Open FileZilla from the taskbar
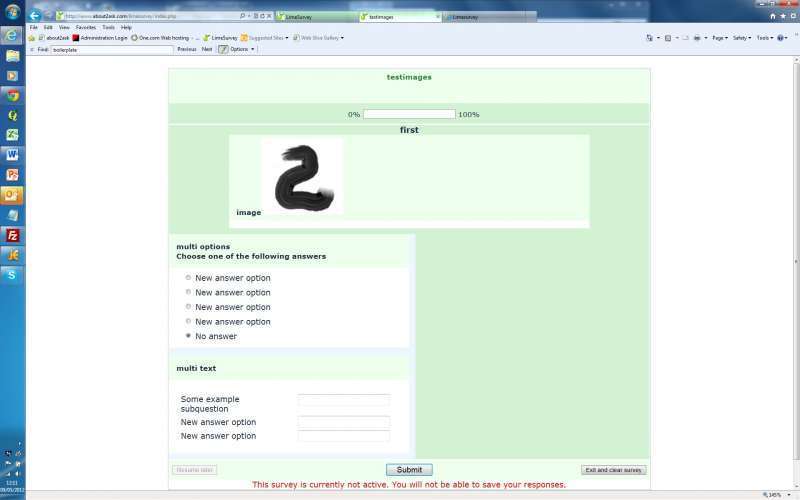The image size is (800, 500). click(12, 235)
